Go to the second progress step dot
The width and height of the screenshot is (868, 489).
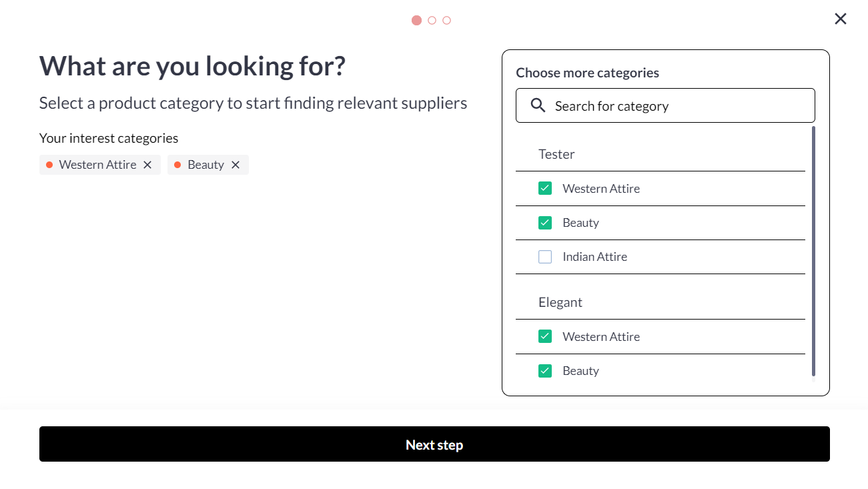[432, 20]
